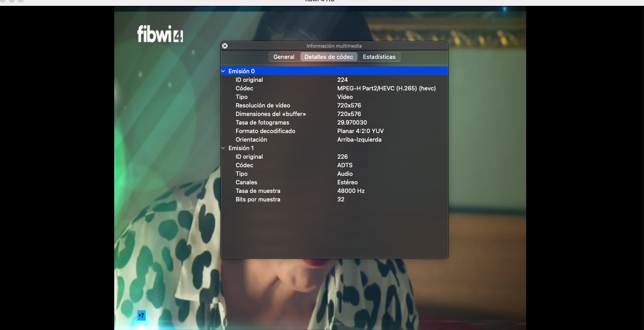
Task: Click the Bits por muestra row
Action: point(258,200)
